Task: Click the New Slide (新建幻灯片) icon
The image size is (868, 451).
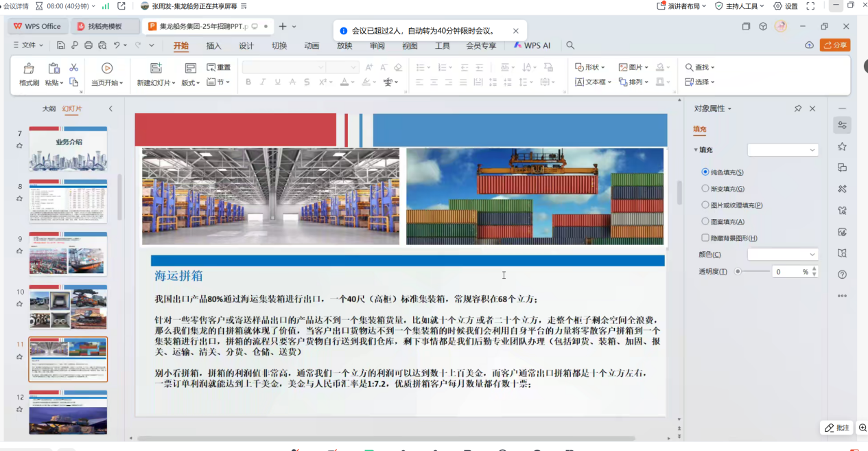Action: click(156, 69)
